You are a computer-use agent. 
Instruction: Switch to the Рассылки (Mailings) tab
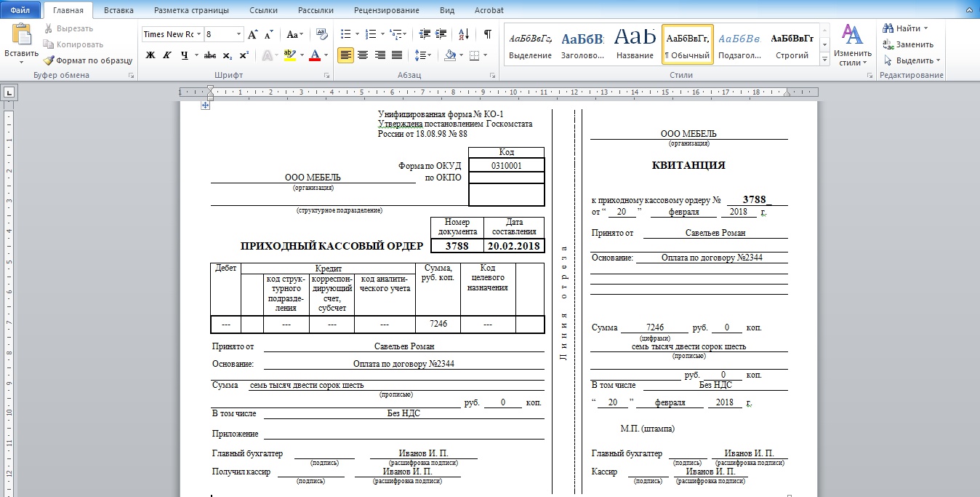316,10
